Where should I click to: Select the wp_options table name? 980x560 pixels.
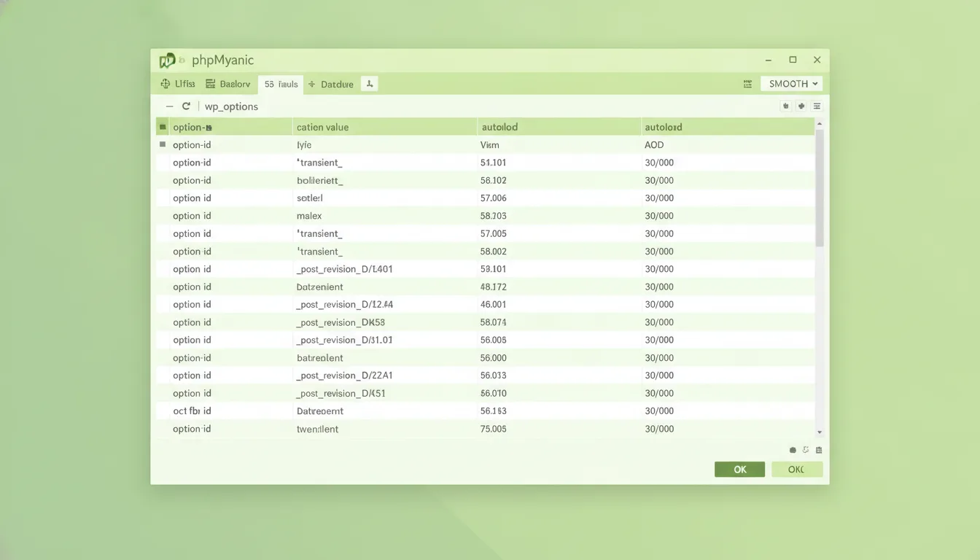[x=231, y=106]
